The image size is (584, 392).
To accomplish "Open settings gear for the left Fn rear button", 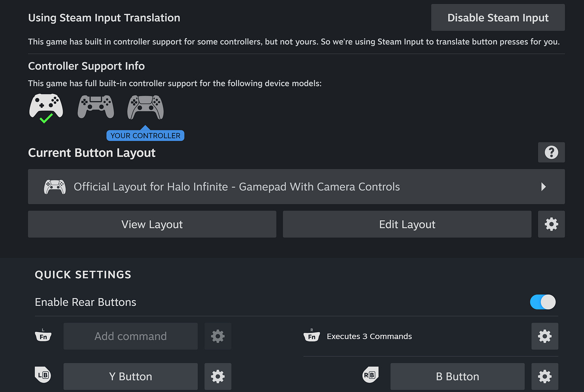I will [218, 336].
